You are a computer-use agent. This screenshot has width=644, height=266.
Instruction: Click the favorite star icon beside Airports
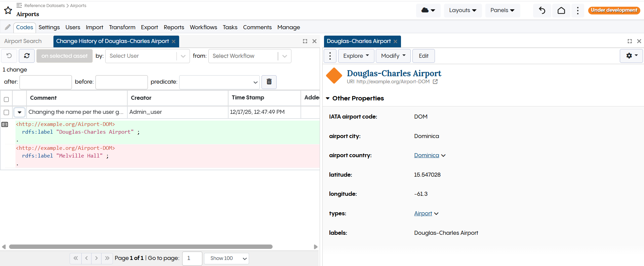pyautogui.click(x=8, y=10)
